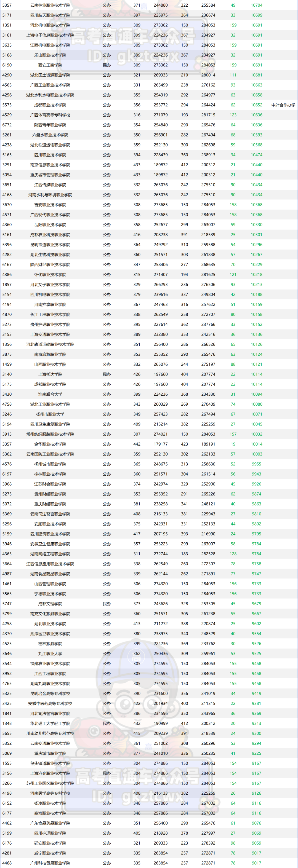Viewport: 298px width, 868px height.
Task: Click 河北轨道运输职业技术学院 name
Action: pos(50,344)
